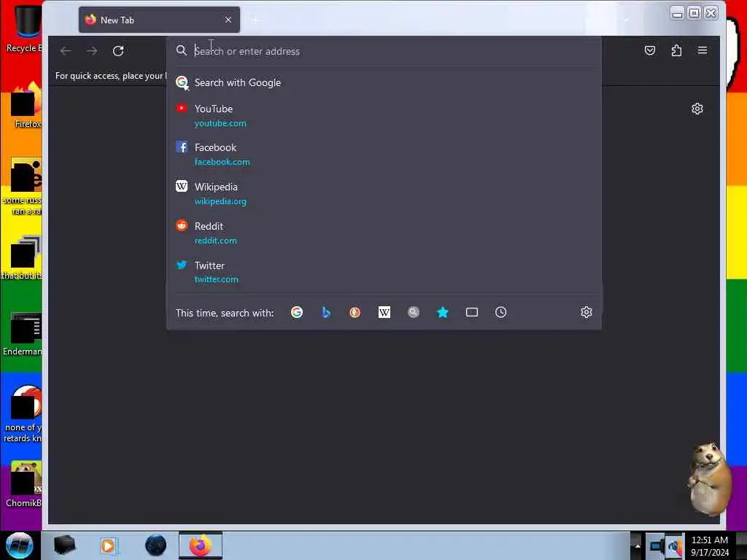The height and width of the screenshot is (560, 747).
Task: Click the wikipedia.org URL text
Action: (220, 201)
